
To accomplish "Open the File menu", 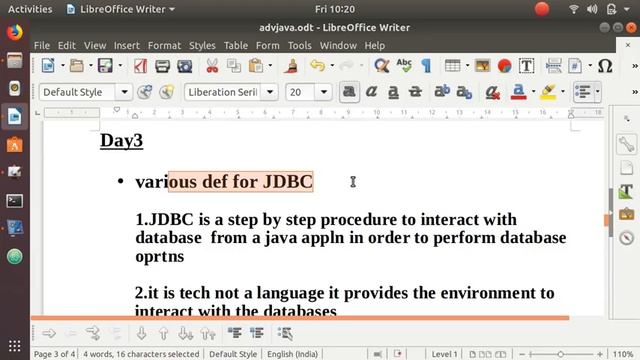I will [42, 45].
